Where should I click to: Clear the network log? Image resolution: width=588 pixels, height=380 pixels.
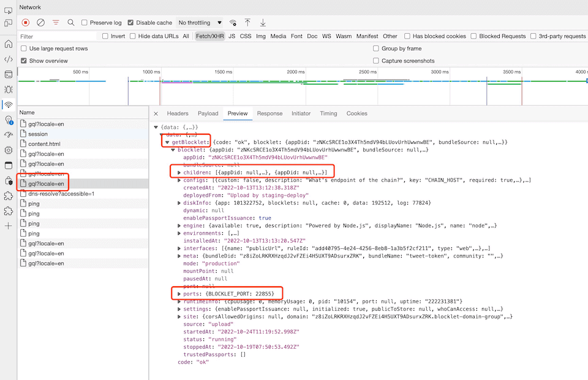(40, 23)
